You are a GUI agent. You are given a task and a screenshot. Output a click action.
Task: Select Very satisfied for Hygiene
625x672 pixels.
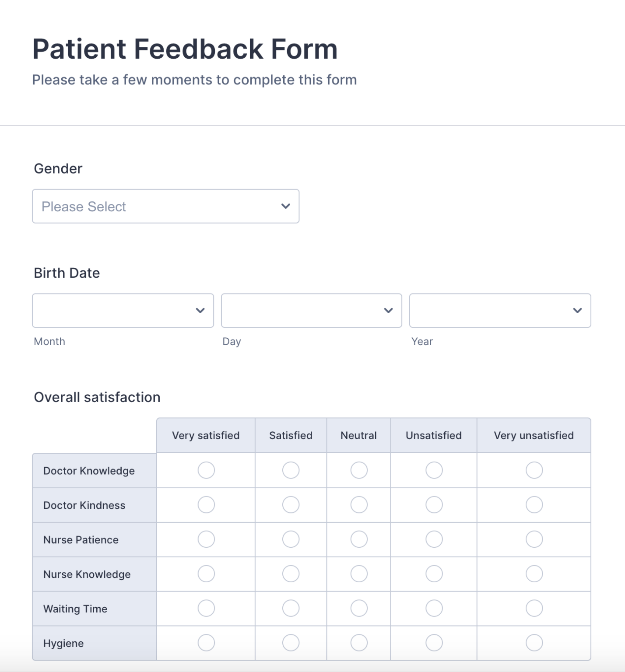pos(206,643)
